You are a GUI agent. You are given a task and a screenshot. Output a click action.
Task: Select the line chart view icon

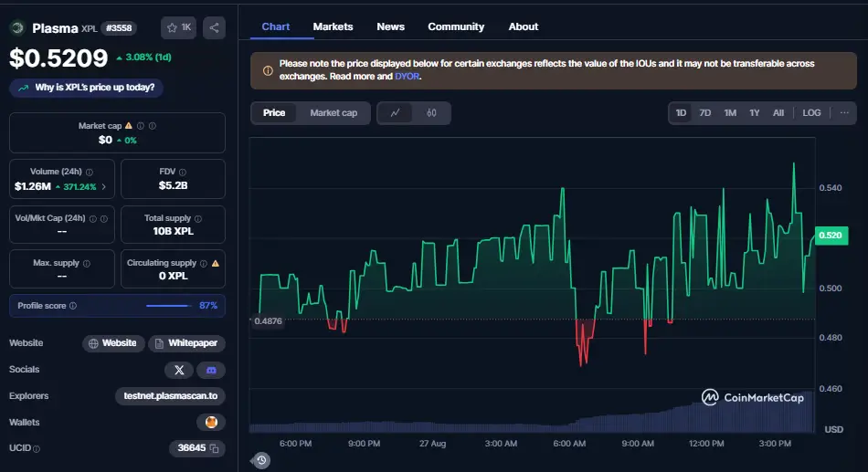395,113
